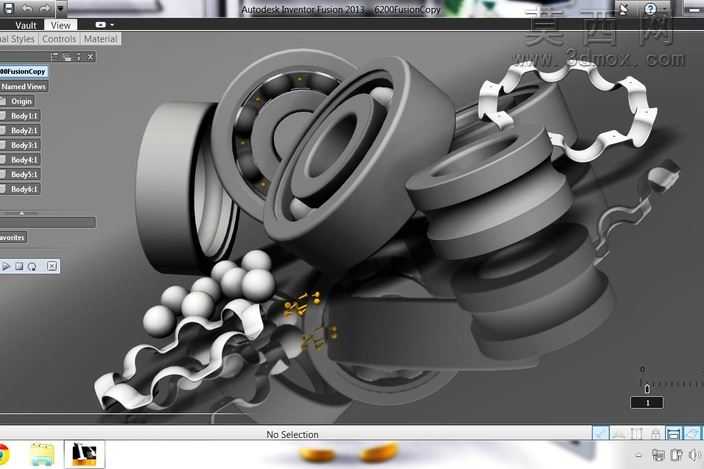Open File Explorer from the taskbar
Image resolution: width=704 pixels, height=469 pixels.
click(42, 455)
